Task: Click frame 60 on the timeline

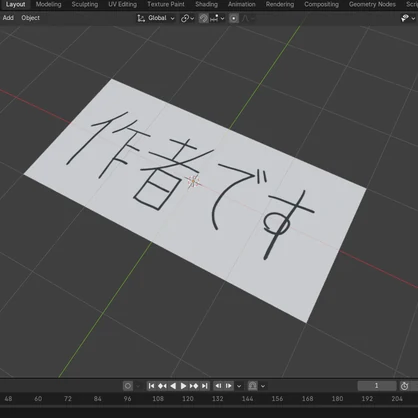Action: coord(38,399)
